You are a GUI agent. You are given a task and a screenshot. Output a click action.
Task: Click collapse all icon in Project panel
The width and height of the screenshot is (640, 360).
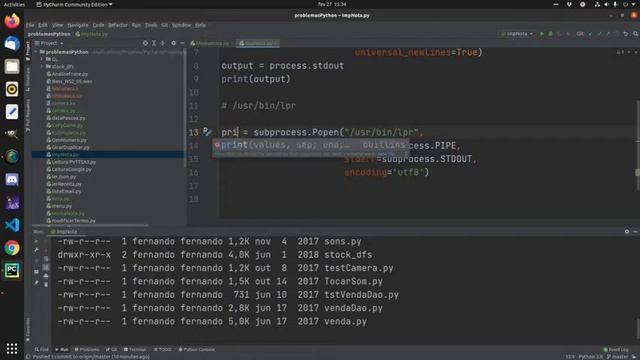(162, 43)
